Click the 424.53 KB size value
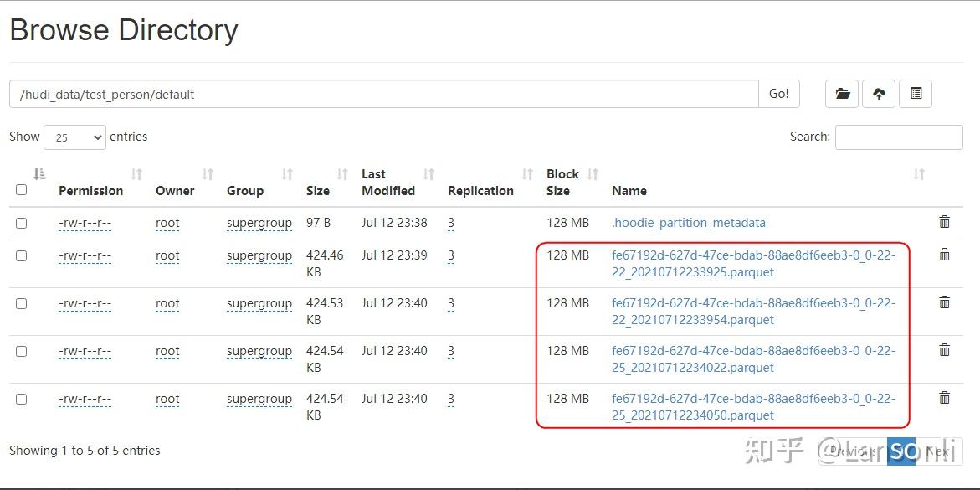980x490 pixels. pyautogui.click(x=325, y=312)
